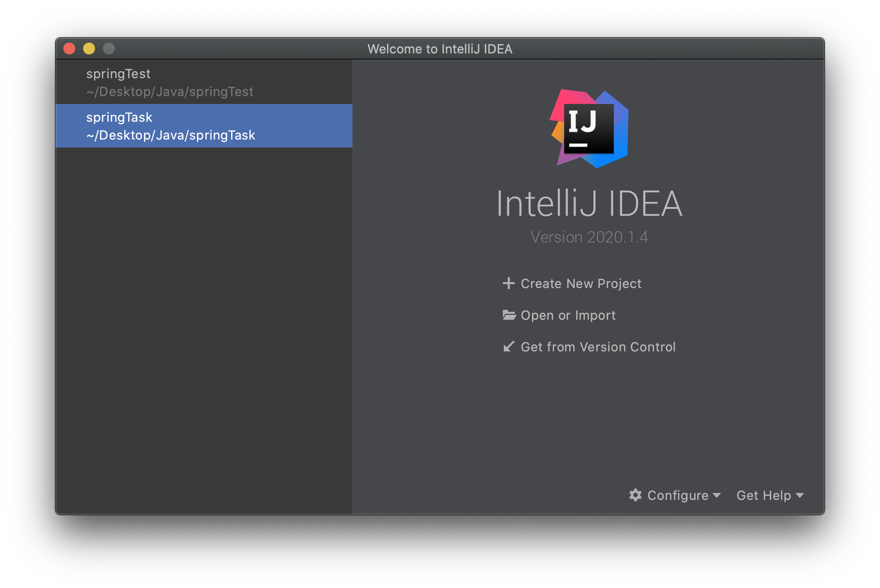Open the Get Help dropdown menu
The width and height of the screenshot is (880, 588).
coord(770,495)
